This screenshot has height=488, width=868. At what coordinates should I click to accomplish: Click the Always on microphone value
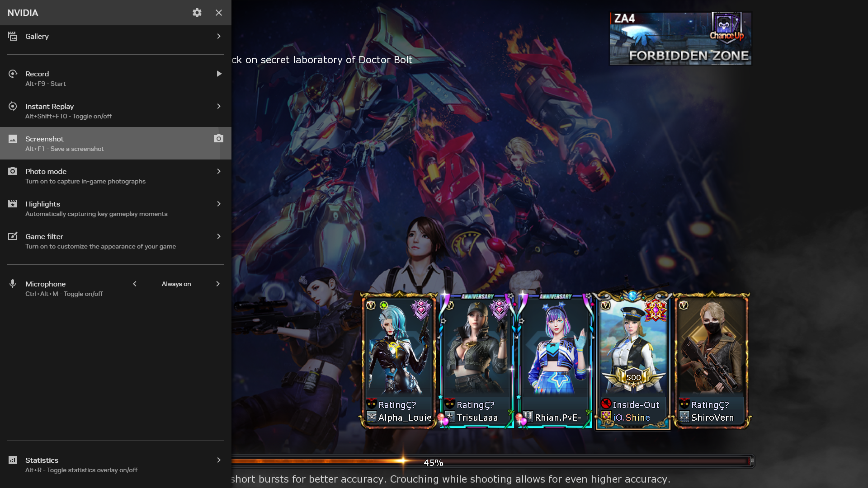point(176,284)
